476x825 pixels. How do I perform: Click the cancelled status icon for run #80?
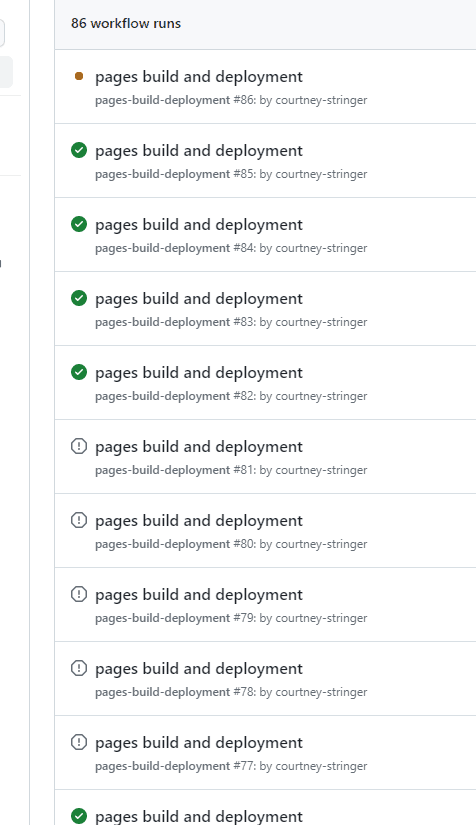tap(79, 520)
